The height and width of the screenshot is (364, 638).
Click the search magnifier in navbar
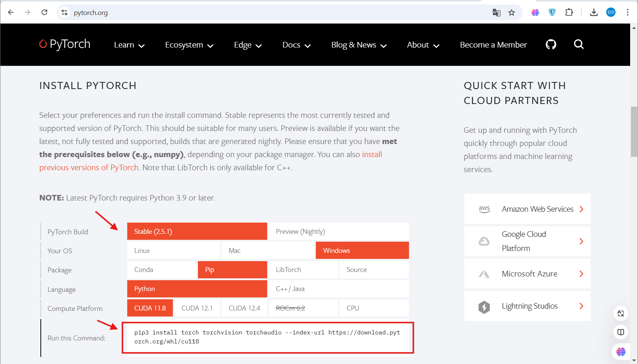[579, 45]
